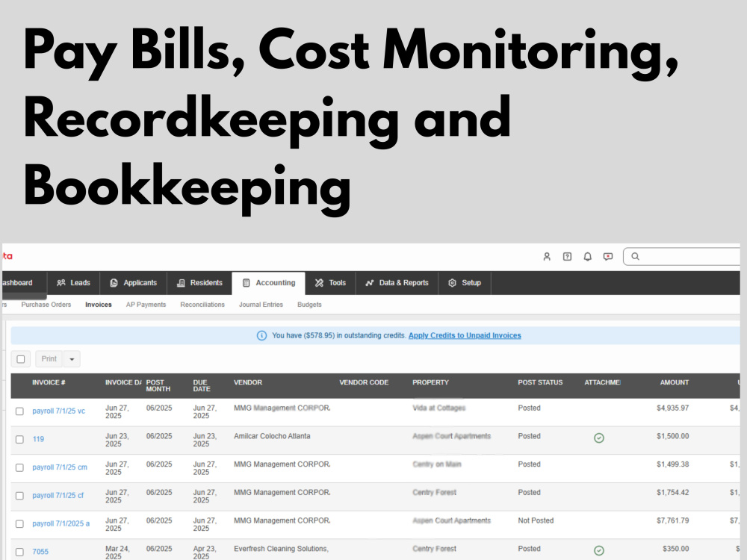Open the help question-mark icon
The width and height of the screenshot is (747, 560).
click(567, 257)
